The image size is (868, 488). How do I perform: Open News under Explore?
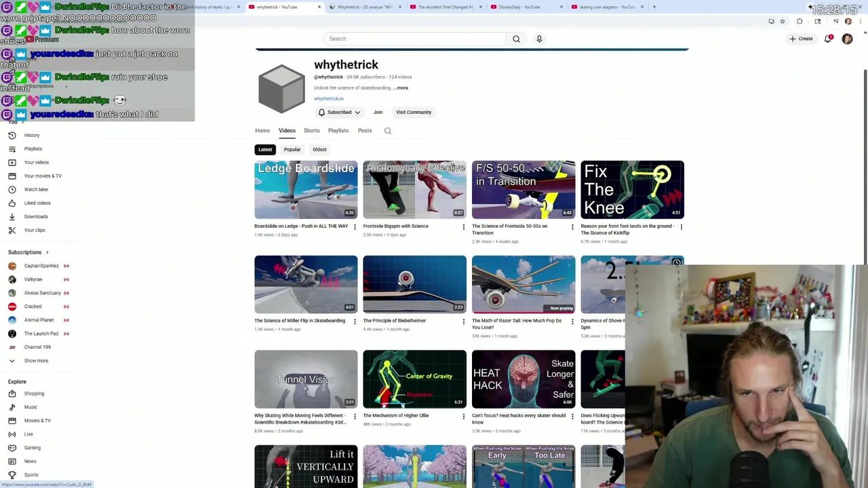click(x=30, y=461)
